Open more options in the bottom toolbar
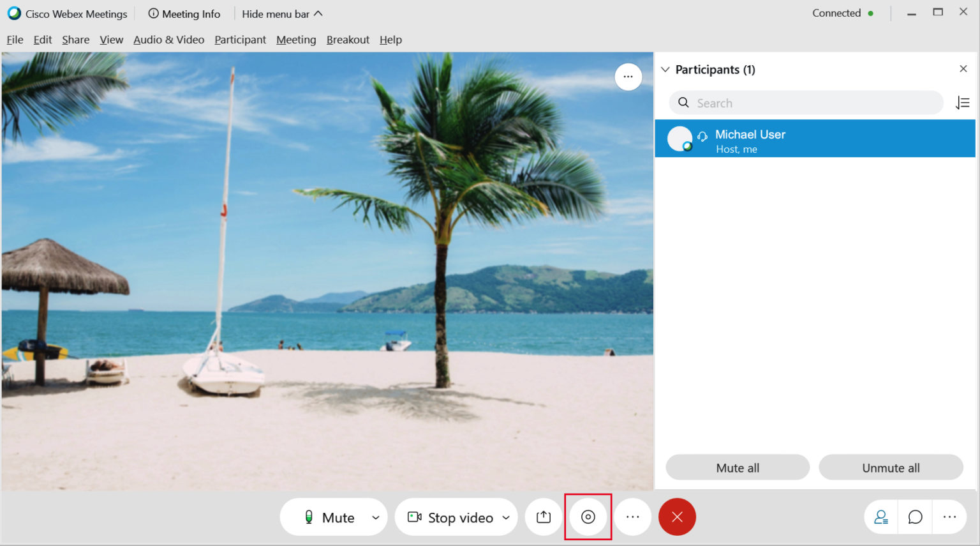Screen dimensions: 980x546 click(x=632, y=517)
